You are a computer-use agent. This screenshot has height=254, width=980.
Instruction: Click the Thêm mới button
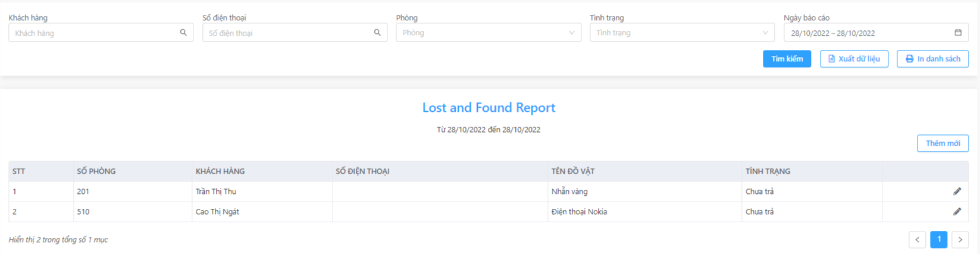943,143
